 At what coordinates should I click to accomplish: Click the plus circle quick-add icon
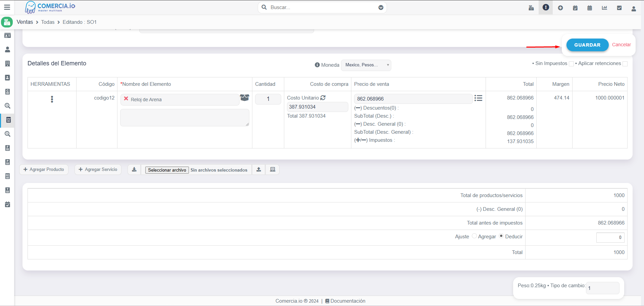[560, 8]
